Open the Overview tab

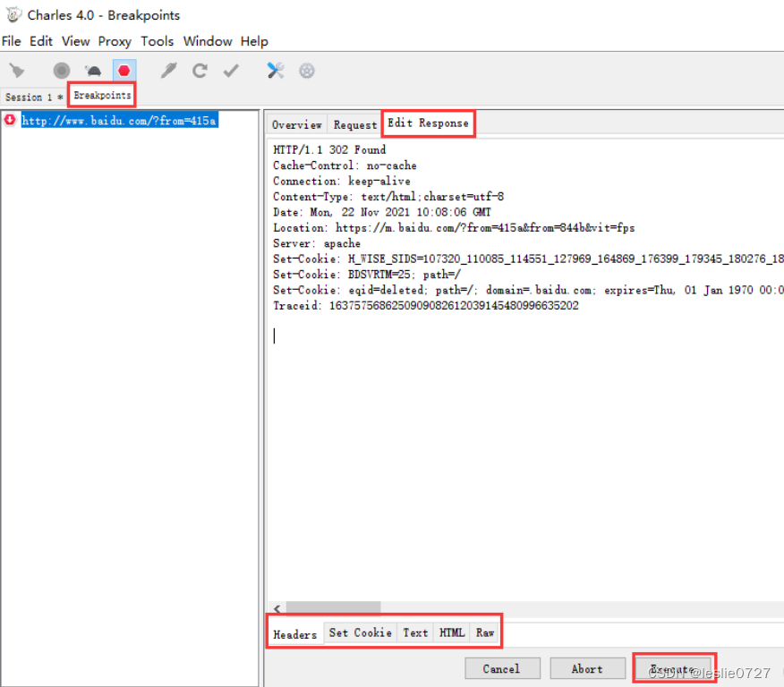296,125
